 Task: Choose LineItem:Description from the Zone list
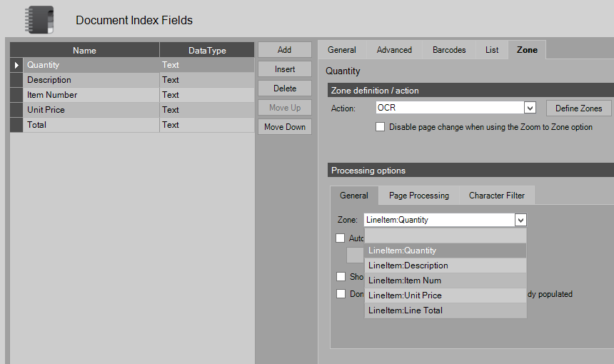(x=408, y=266)
